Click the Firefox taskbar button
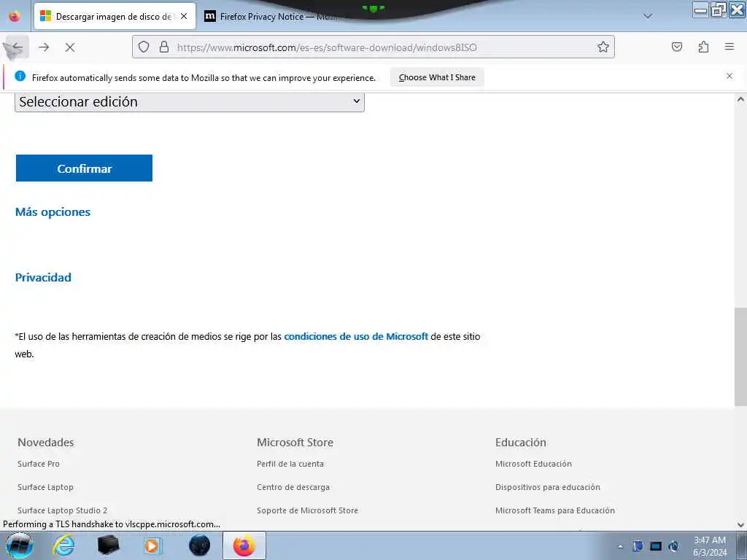This screenshot has width=747, height=560. 244,545
